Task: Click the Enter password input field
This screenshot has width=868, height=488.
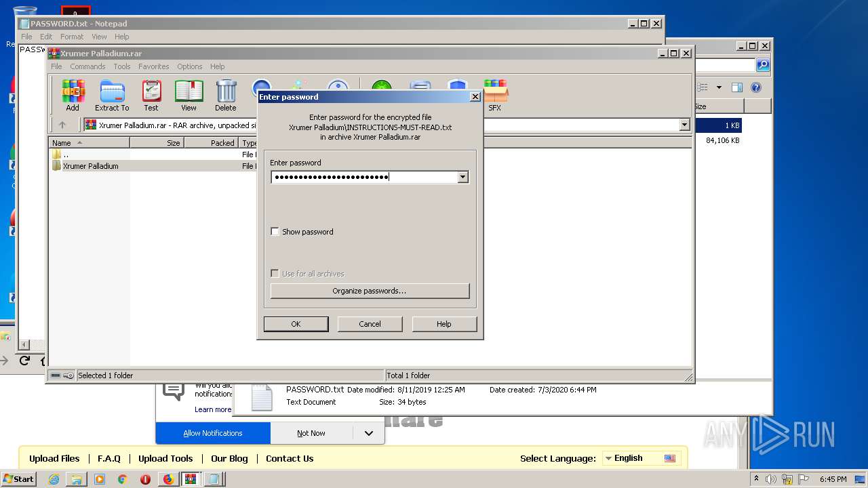Action: coord(364,177)
